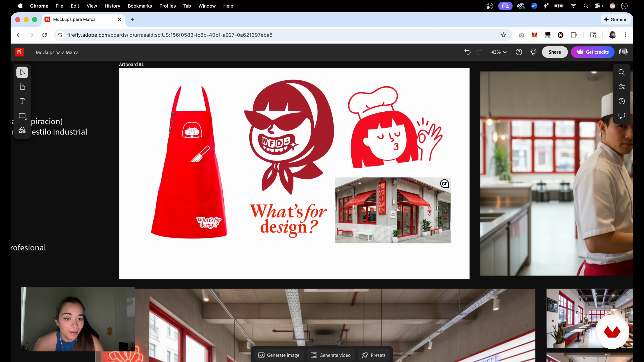Redo the last undone action
644x362 pixels.
pos(479,52)
